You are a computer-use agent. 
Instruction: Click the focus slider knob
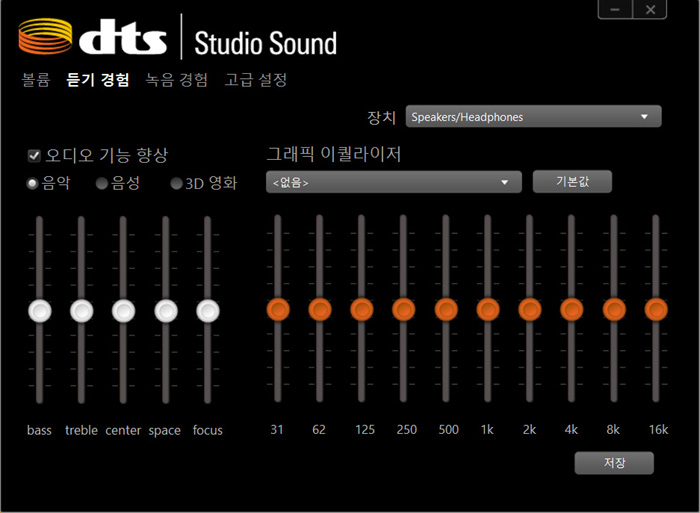(x=208, y=311)
